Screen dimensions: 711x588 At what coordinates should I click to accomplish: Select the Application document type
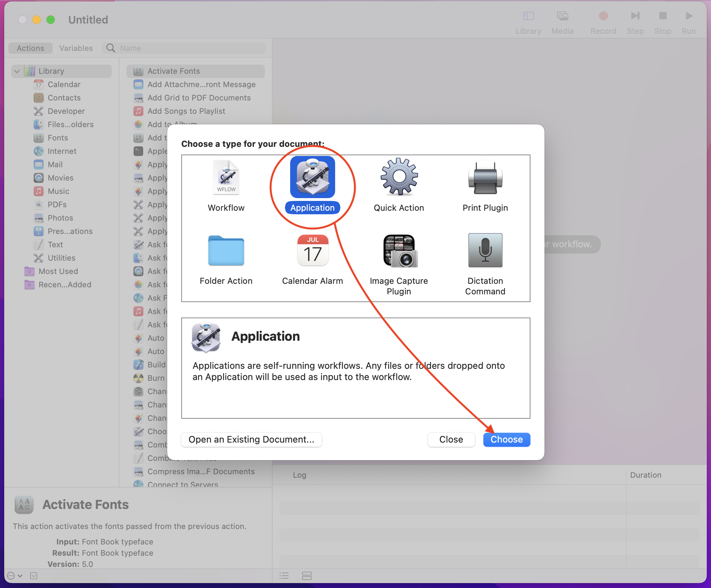click(x=312, y=185)
